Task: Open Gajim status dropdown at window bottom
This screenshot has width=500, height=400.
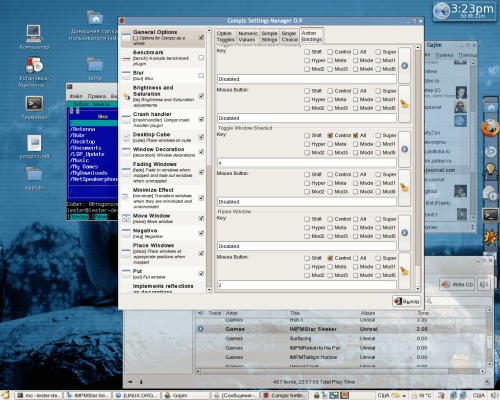Action: pos(449,227)
